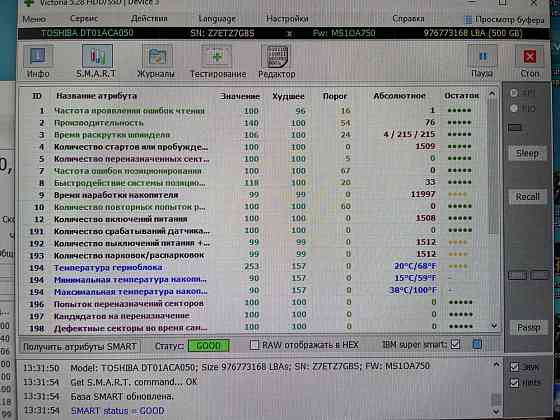Toggle the IBM super smart checkbox

click(455, 345)
